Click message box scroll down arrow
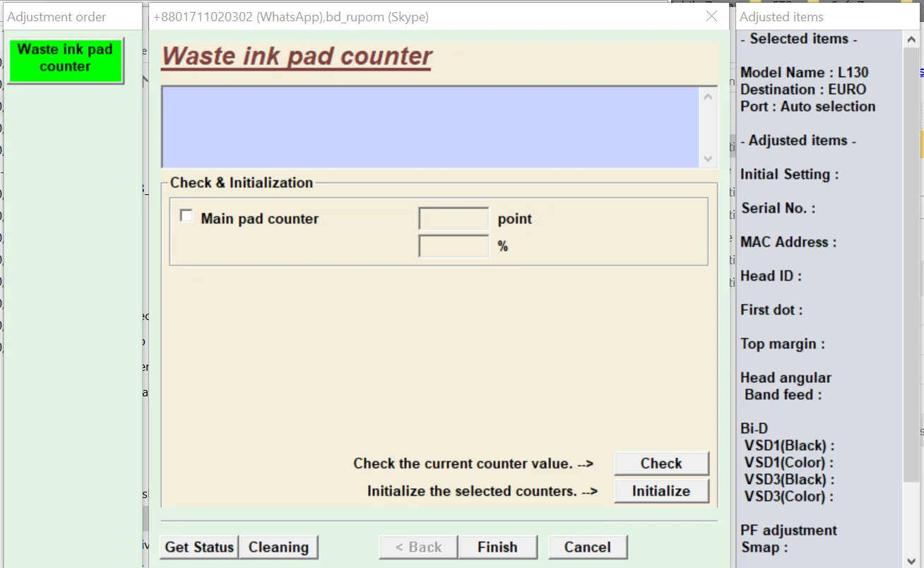 pyautogui.click(x=709, y=159)
